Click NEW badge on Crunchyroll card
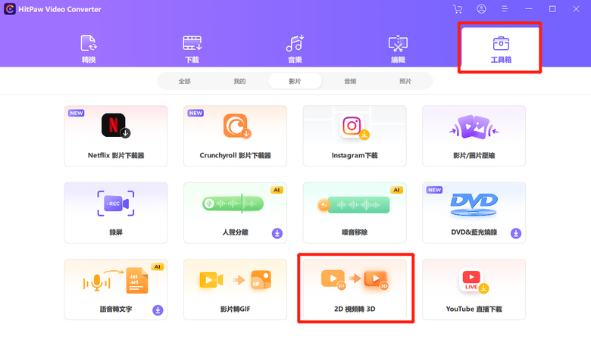Image resolution: width=591 pixels, height=364 pixels. point(195,113)
